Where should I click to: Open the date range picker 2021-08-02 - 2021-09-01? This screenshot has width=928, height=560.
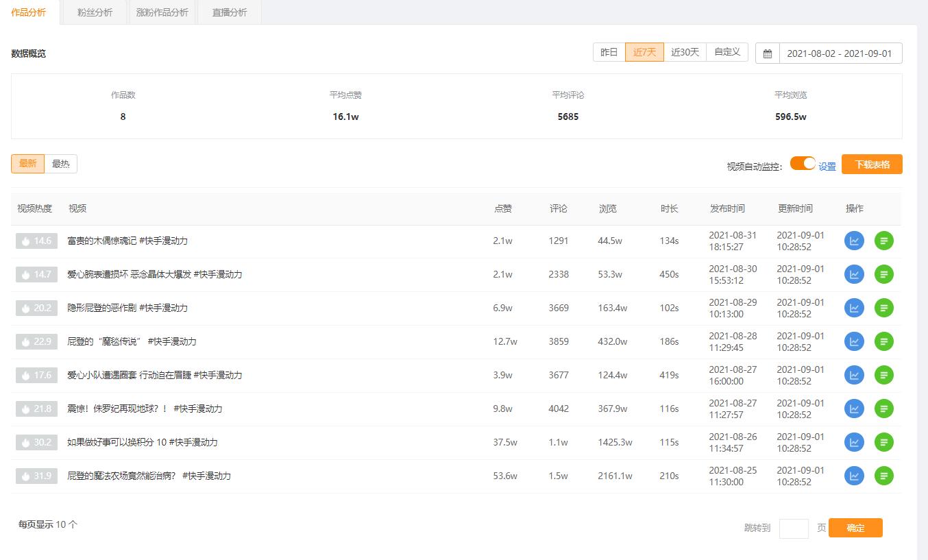pos(840,53)
